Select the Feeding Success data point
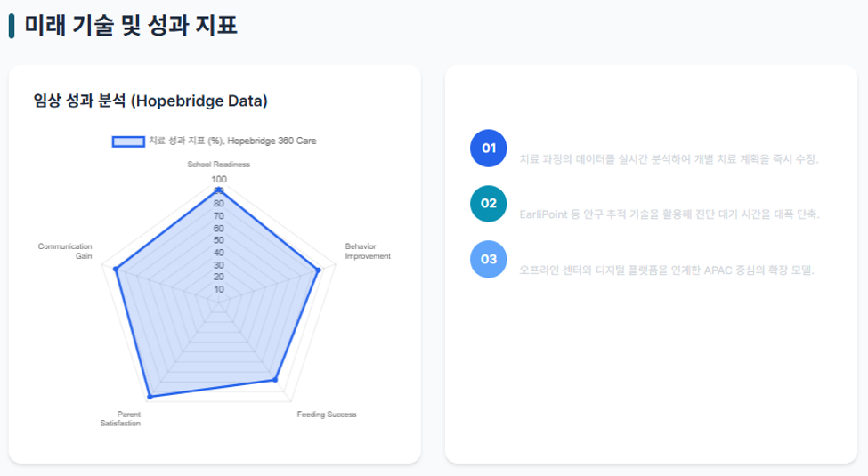The image size is (868, 476). pos(275,380)
